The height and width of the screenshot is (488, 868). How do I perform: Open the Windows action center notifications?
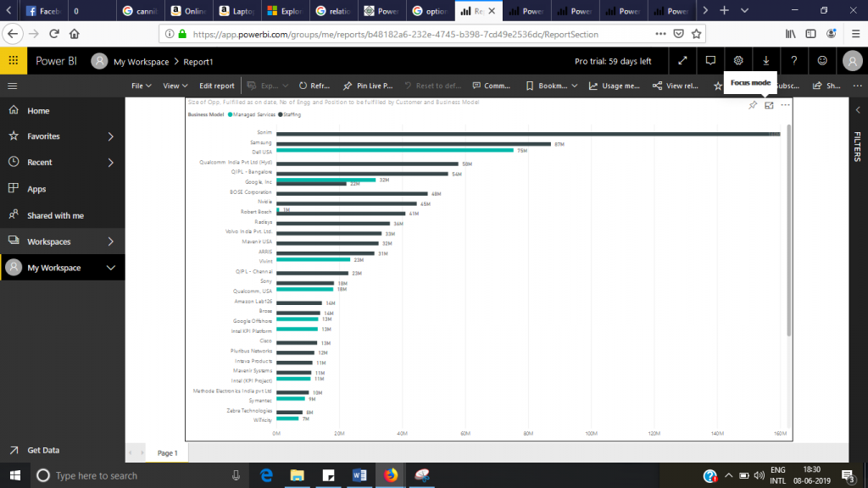(x=849, y=476)
